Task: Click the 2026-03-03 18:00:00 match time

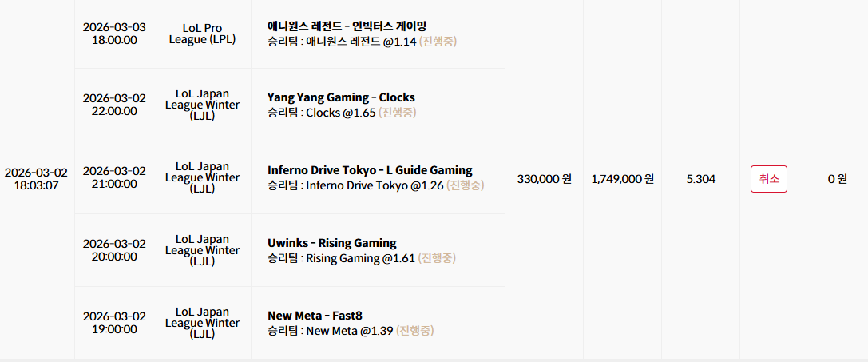Action: 114,34
